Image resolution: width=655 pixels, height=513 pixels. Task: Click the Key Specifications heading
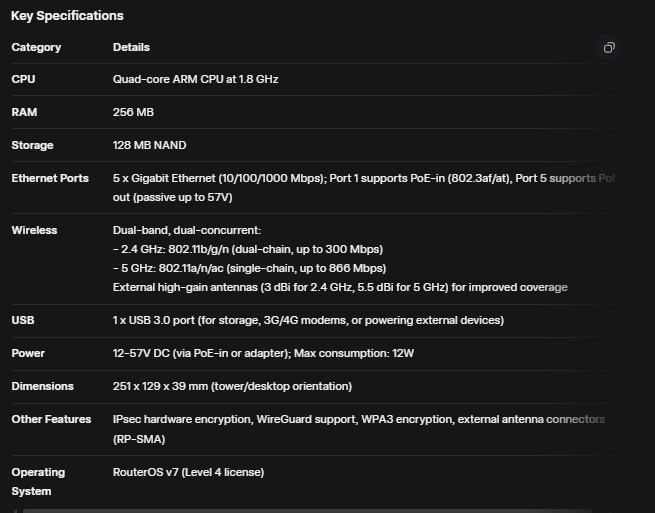(x=67, y=16)
